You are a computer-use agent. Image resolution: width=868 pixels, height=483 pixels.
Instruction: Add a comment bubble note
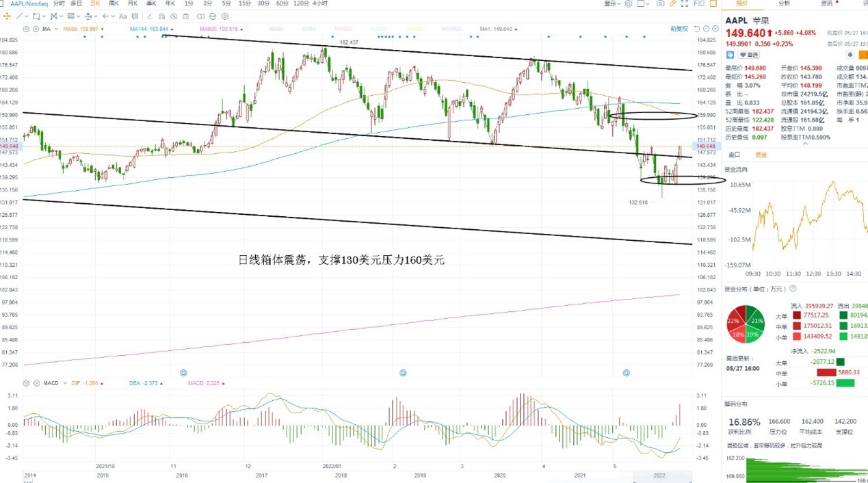click(x=135, y=16)
